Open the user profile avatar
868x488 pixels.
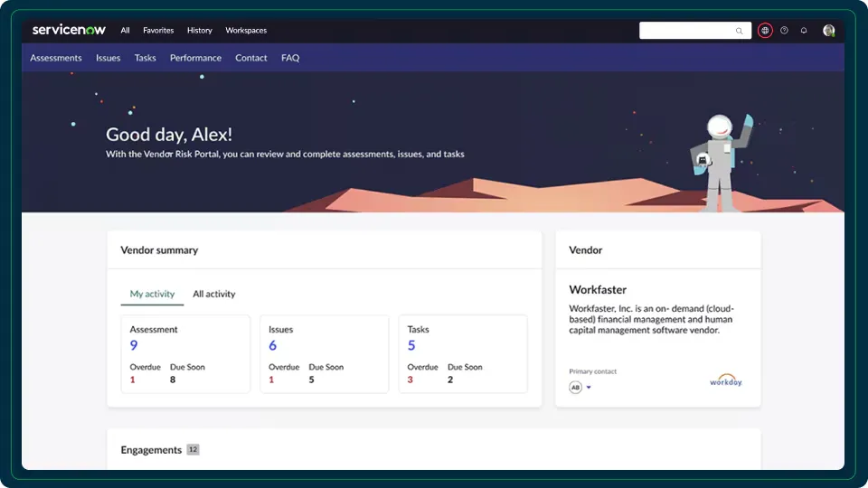pyautogui.click(x=829, y=31)
